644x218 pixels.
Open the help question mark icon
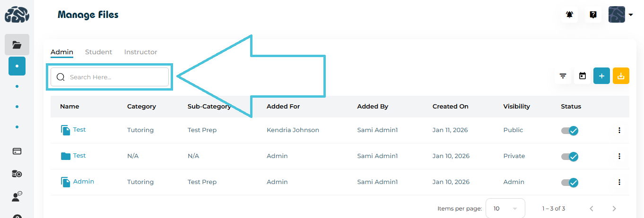tap(593, 15)
